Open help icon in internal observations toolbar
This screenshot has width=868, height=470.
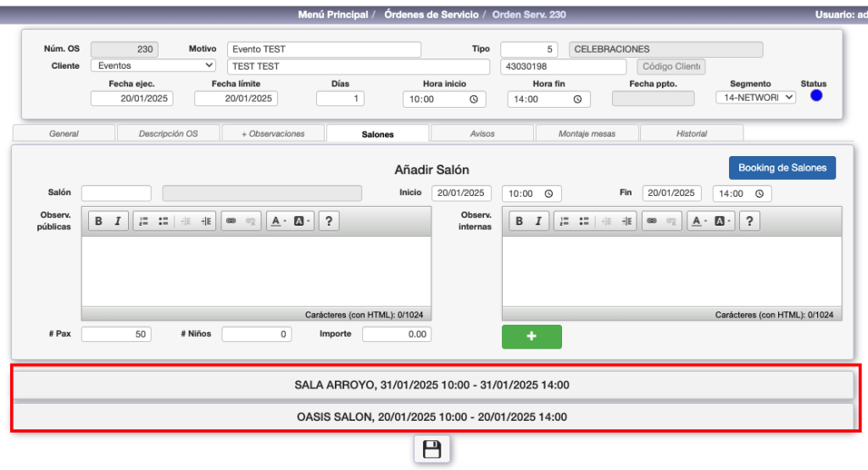tap(748, 221)
